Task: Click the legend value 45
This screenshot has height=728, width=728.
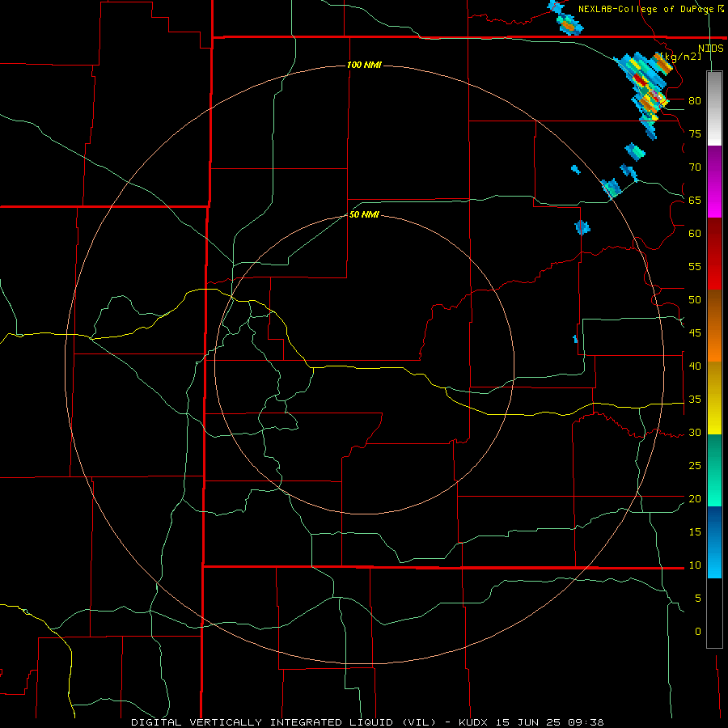Action: tap(695, 333)
